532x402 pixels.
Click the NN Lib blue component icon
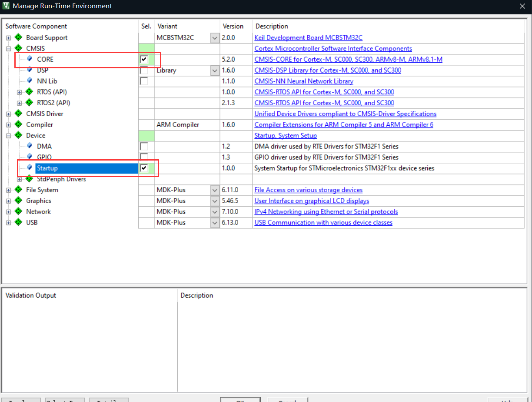pos(29,80)
